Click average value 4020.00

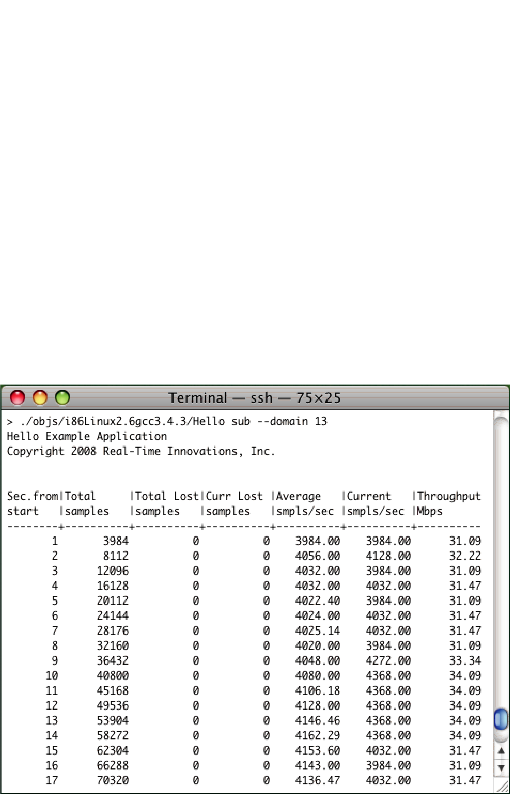pyautogui.click(x=318, y=646)
